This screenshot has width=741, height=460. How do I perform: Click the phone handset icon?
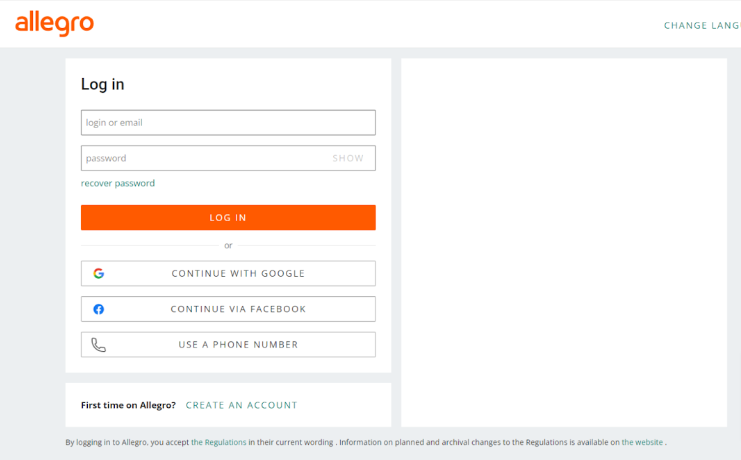click(98, 345)
